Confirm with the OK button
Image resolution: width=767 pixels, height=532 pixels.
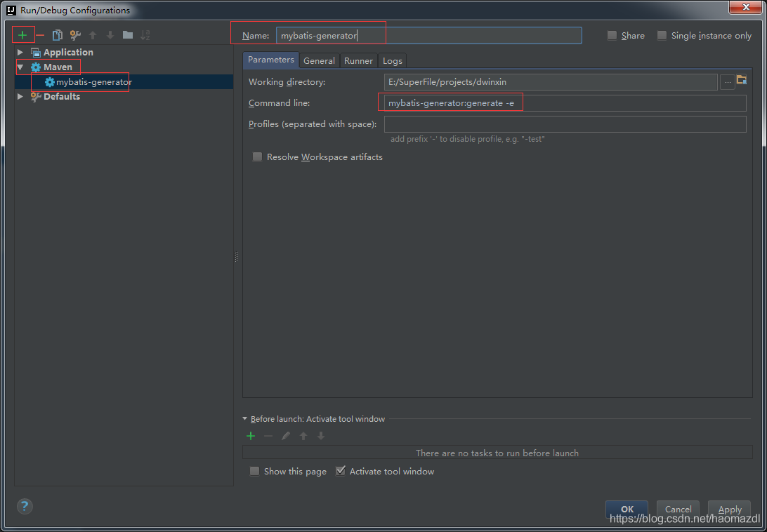click(627, 509)
